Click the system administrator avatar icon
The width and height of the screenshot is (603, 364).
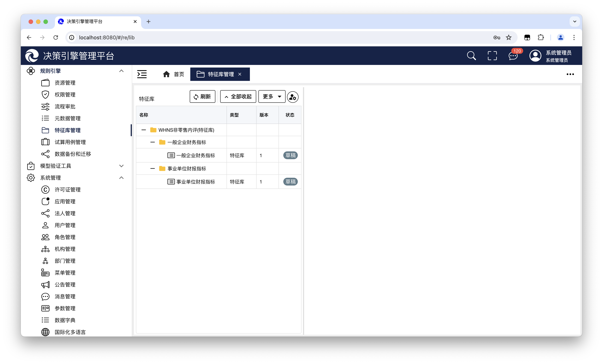click(x=535, y=56)
